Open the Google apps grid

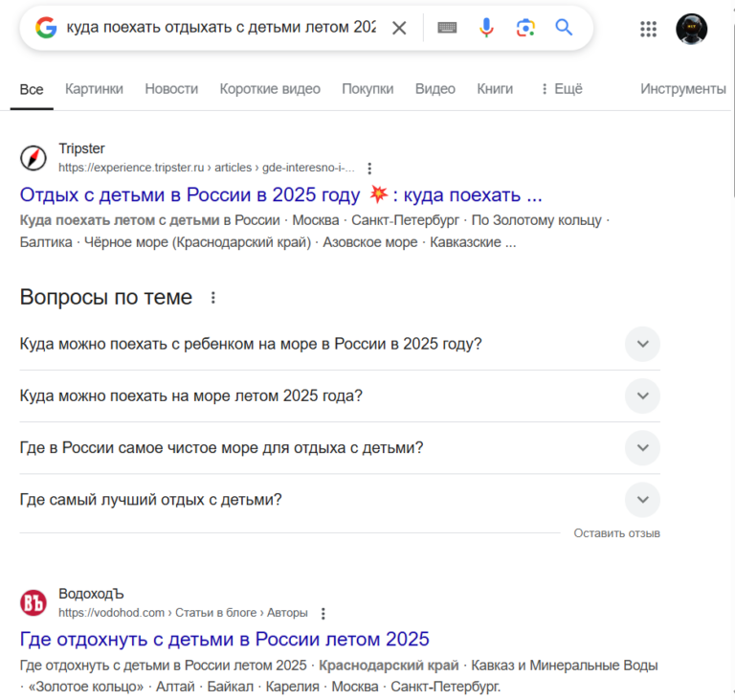(649, 29)
